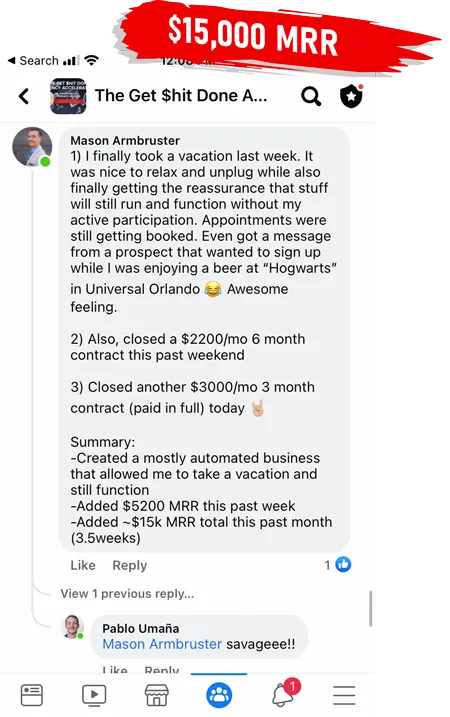Open Mason Armbruster's name in comment header
The height and width of the screenshot is (717, 450).
(125, 140)
